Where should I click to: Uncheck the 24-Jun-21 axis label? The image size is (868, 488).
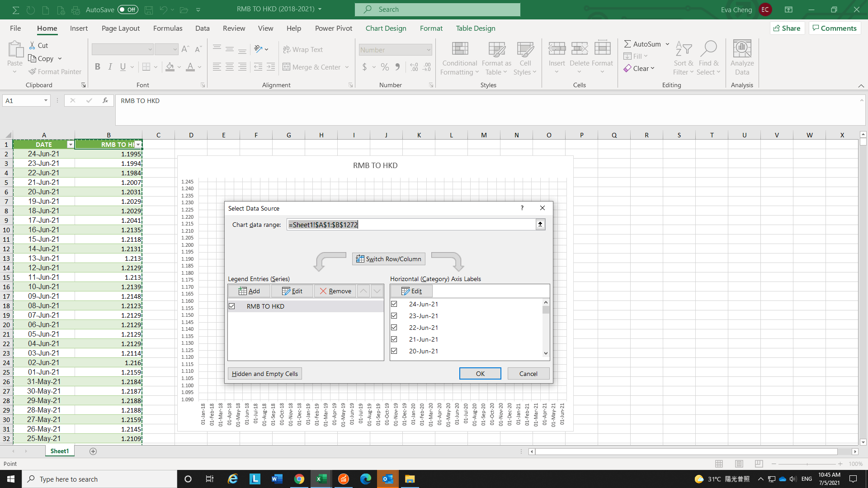point(394,304)
